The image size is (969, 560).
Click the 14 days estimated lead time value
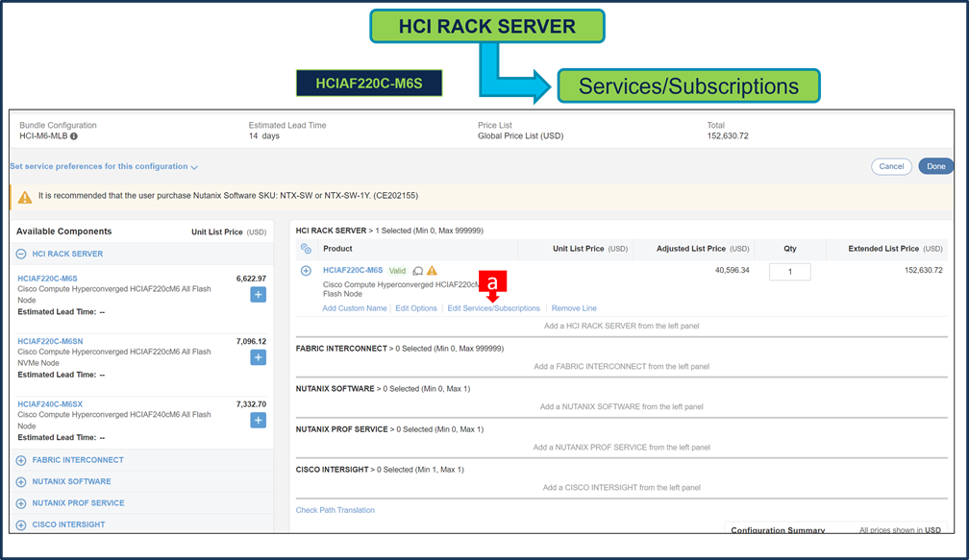click(x=263, y=135)
